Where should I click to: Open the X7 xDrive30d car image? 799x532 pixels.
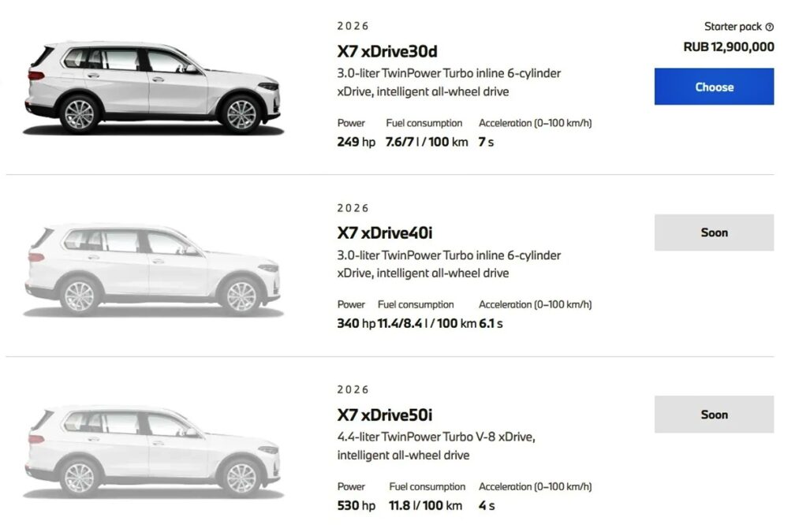click(152, 87)
